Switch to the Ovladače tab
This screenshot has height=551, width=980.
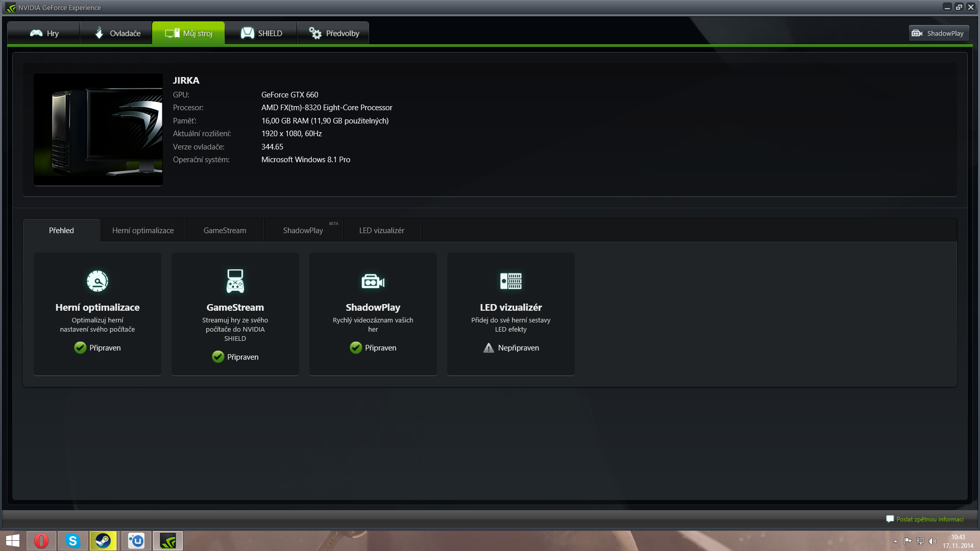point(116,33)
